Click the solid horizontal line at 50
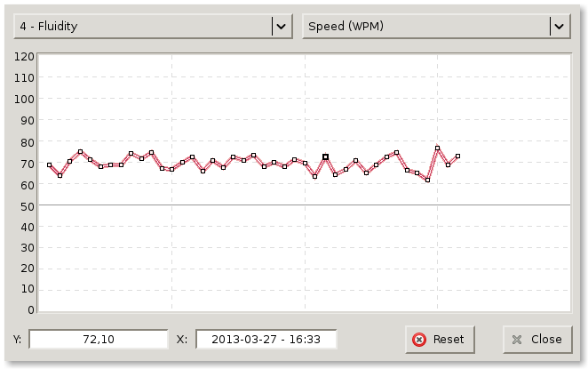The image size is (588, 369). click(x=266, y=205)
